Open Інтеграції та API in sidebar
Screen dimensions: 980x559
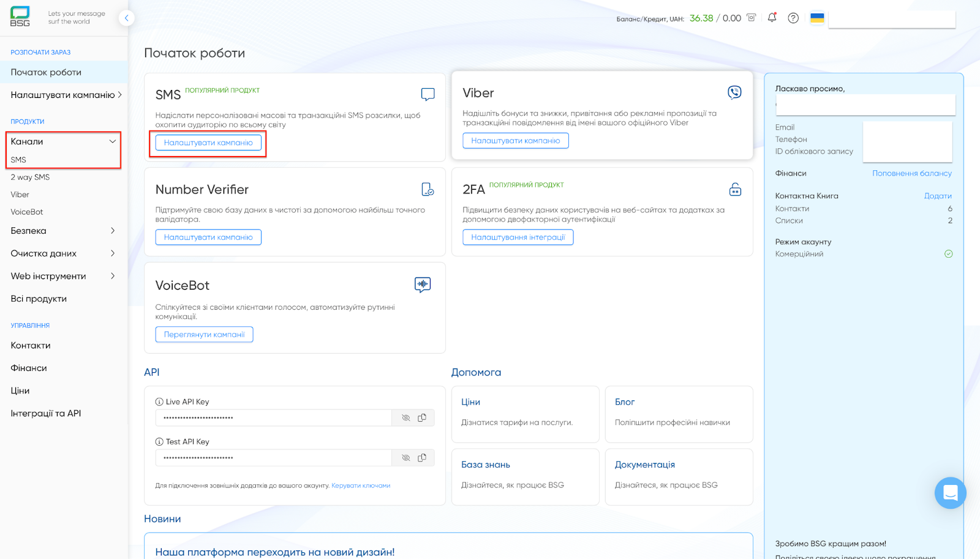tap(46, 413)
